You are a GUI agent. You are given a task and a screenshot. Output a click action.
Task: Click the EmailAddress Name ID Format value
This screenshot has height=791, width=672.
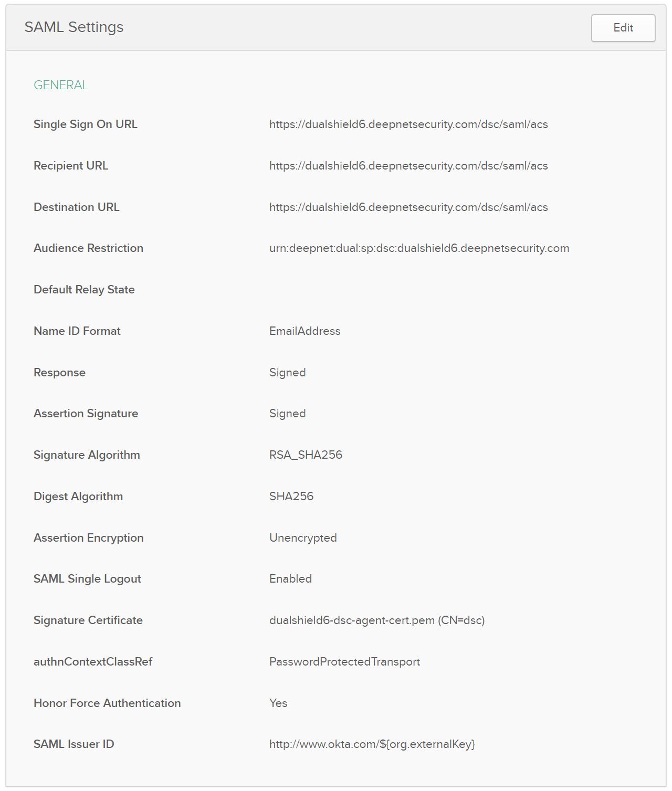coord(304,331)
